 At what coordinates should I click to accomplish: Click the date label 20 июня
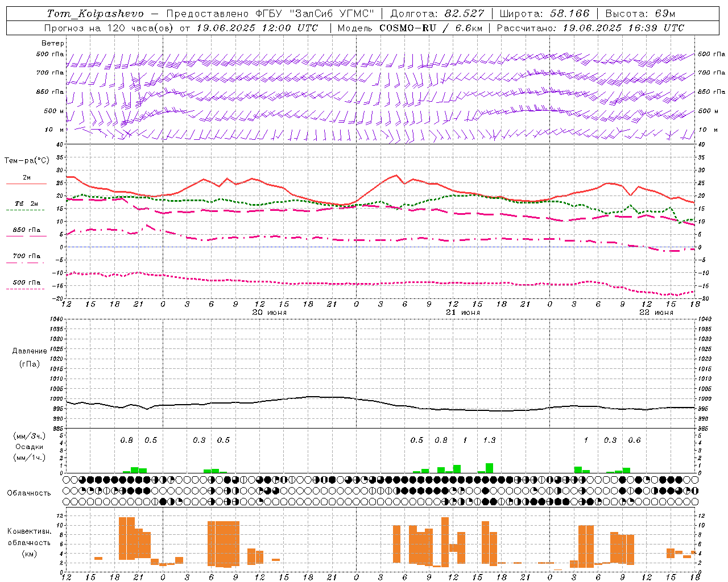coord(270,313)
